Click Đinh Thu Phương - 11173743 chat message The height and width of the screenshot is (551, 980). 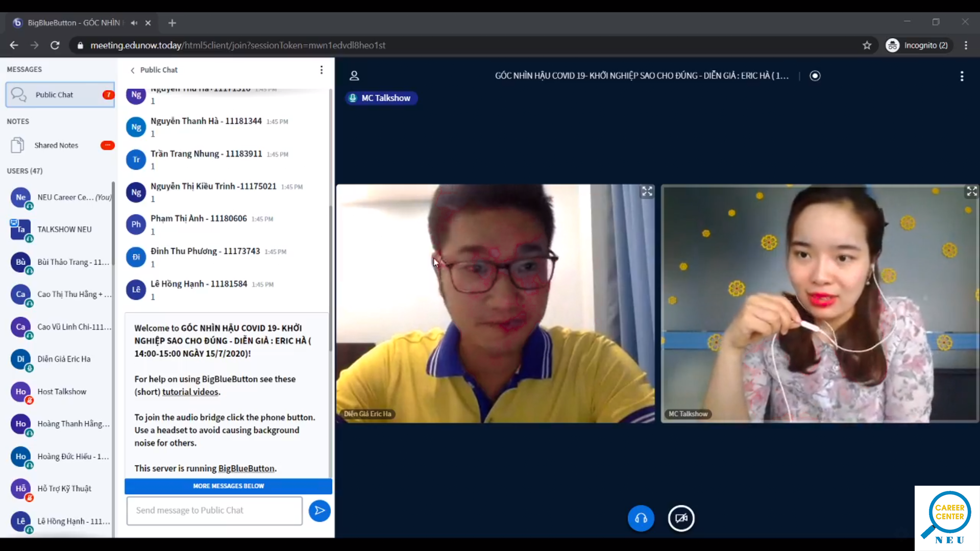click(x=227, y=257)
